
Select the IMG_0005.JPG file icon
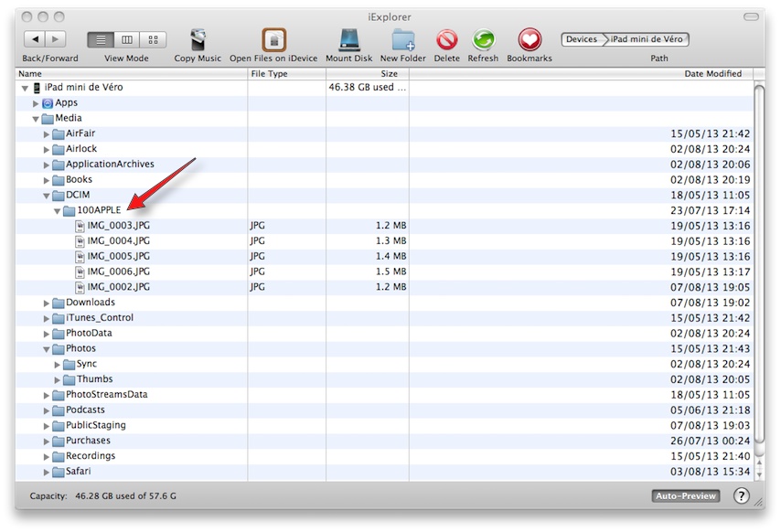pos(80,257)
